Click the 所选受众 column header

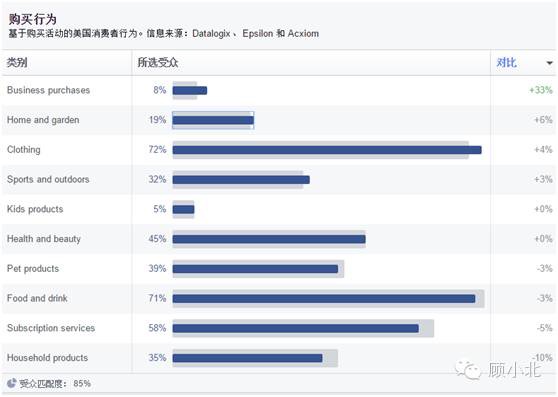tap(158, 63)
